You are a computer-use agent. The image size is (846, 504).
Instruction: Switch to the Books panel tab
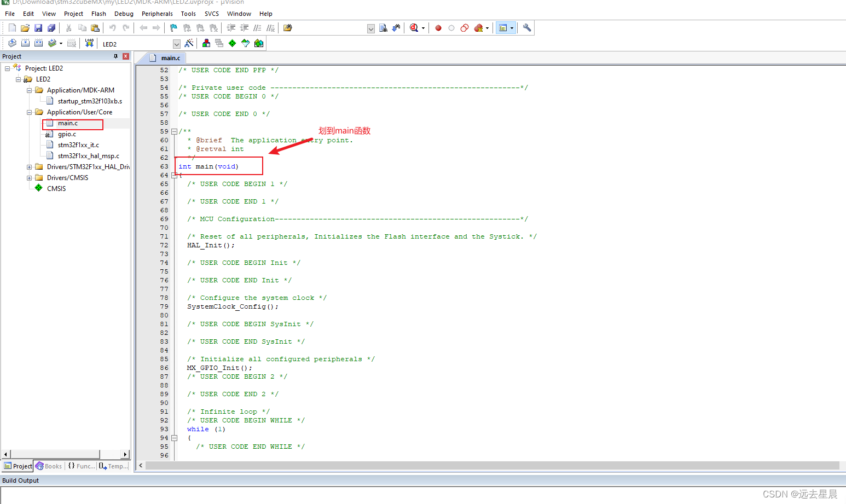point(49,466)
